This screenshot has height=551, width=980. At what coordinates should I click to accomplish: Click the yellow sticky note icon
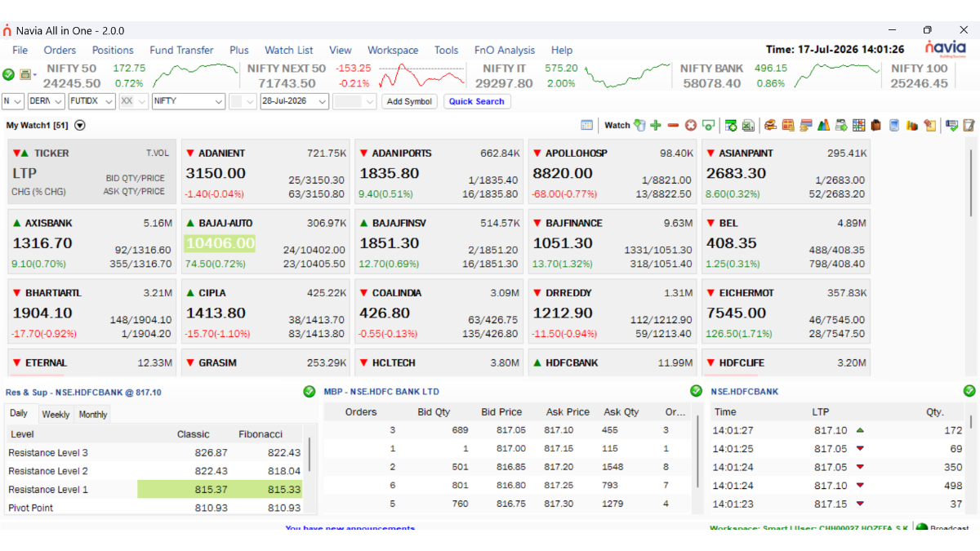point(929,125)
